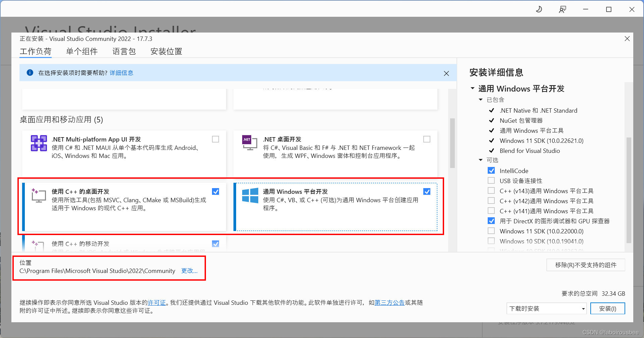The image size is (644, 338).
Task: Click the 桌面应用和移动应用 (5) heading
Action: click(x=61, y=120)
